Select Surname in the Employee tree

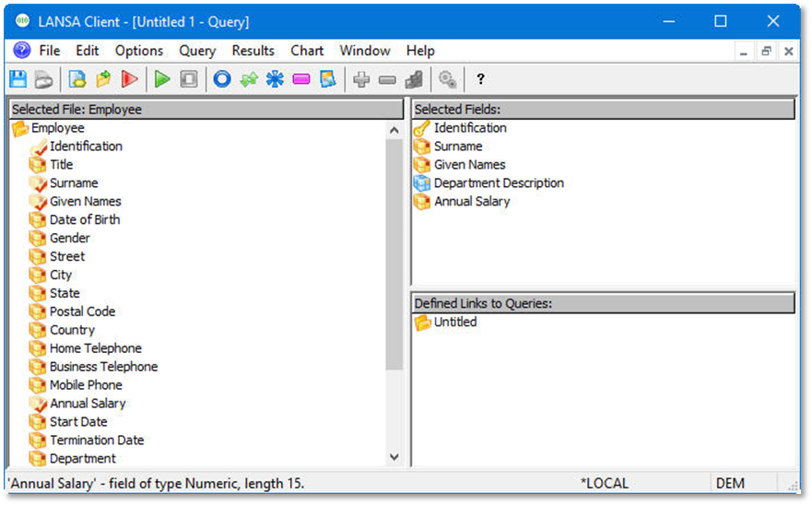(x=74, y=182)
